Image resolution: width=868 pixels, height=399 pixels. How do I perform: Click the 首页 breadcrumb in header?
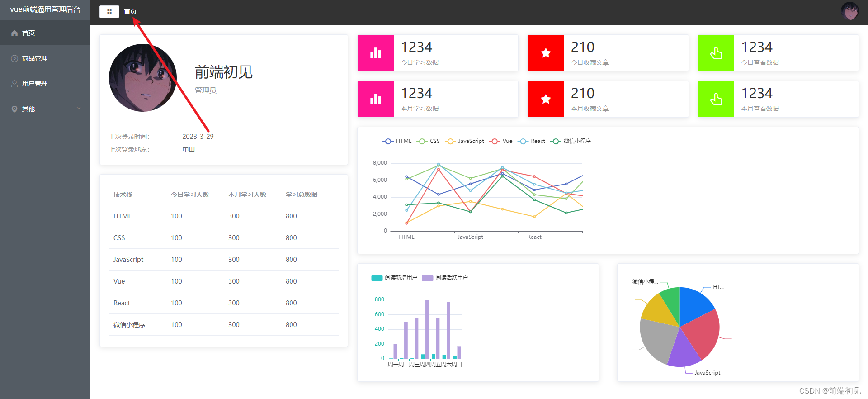coord(130,11)
